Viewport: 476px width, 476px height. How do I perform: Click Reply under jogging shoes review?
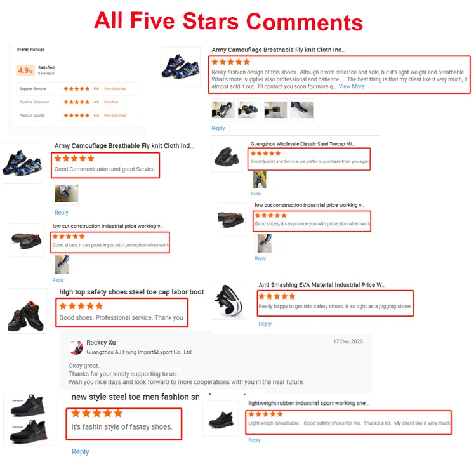(265, 324)
